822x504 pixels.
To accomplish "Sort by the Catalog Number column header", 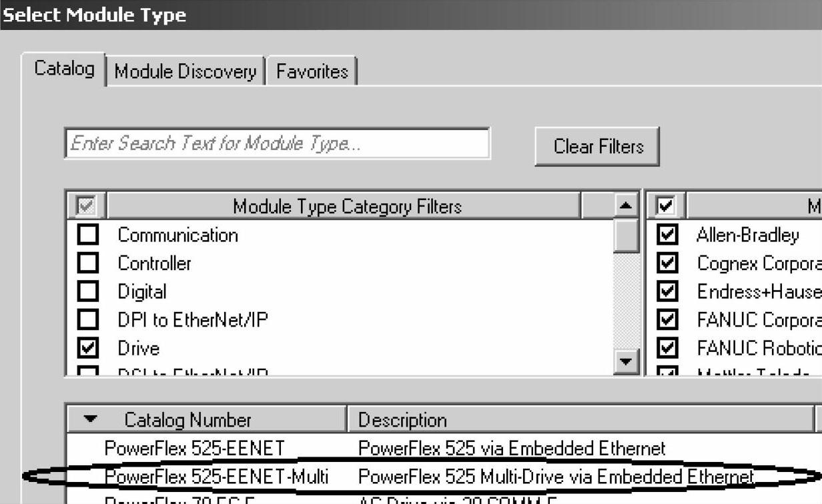I will click(x=207, y=419).
